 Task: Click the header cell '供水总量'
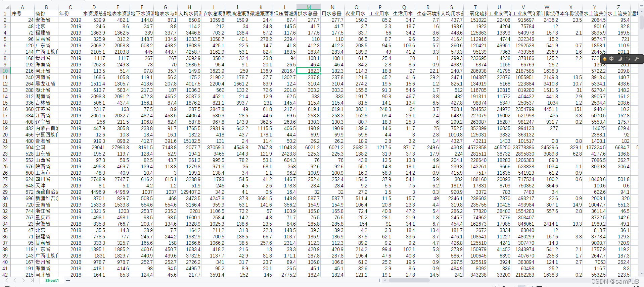(x=309, y=13)
